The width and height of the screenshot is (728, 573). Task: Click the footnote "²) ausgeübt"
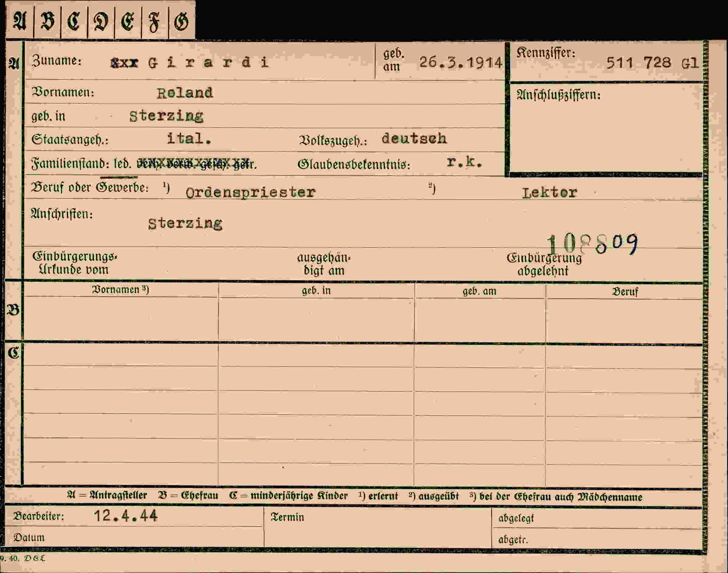[433, 496]
